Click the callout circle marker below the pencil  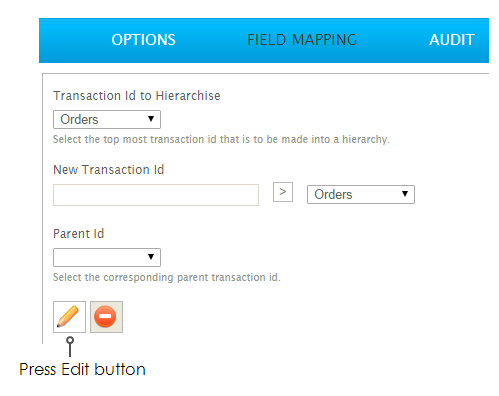70,340
